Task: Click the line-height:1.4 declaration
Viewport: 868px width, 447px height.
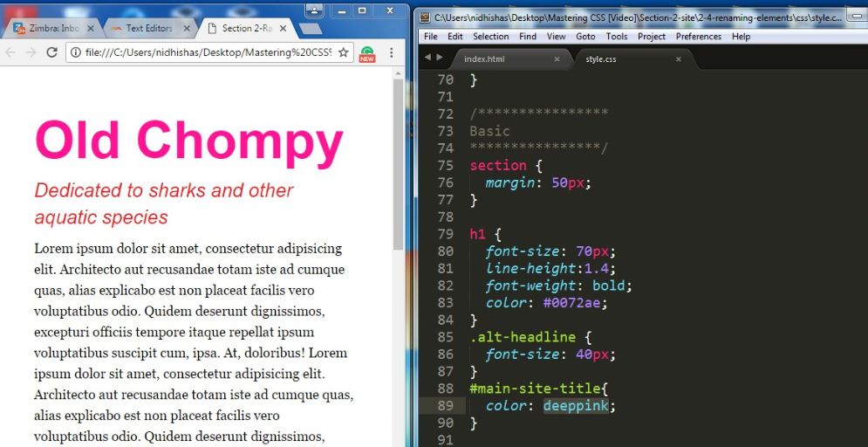Action: point(550,269)
